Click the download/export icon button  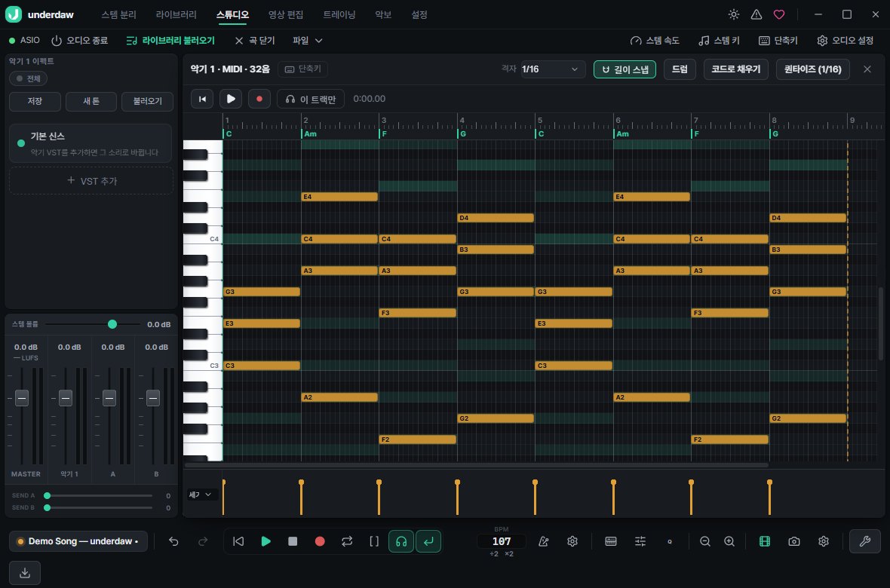[x=24, y=573]
